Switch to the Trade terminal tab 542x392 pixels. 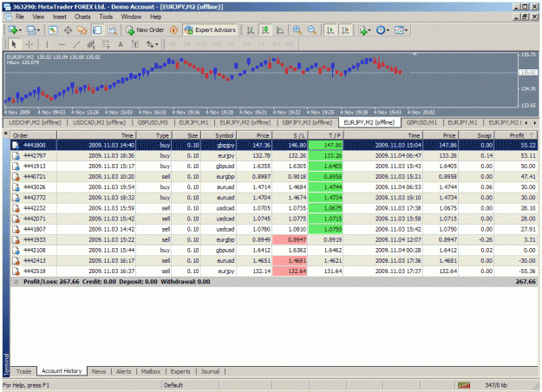[23, 371]
